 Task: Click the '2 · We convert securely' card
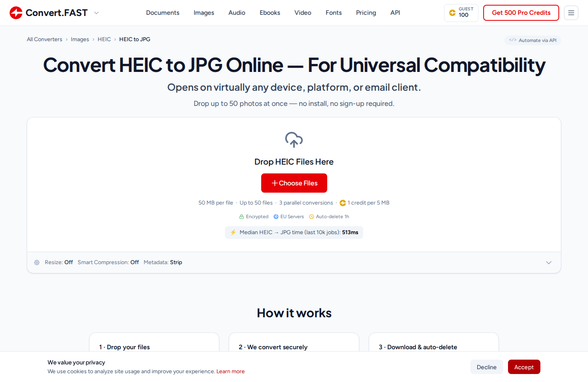click(x=294, y=342)
